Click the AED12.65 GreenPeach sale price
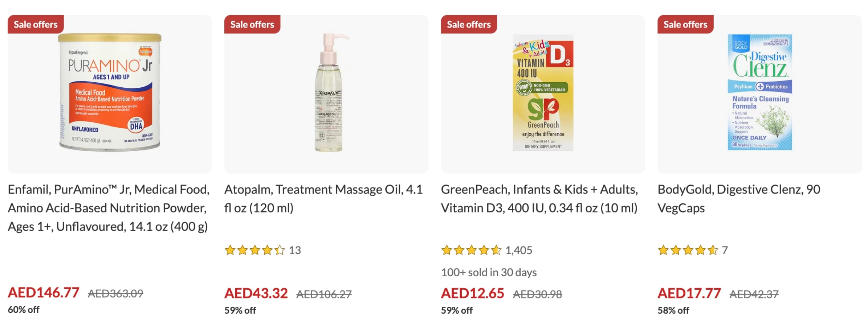This screenshot has width=868, height=331. pos(472,293)
